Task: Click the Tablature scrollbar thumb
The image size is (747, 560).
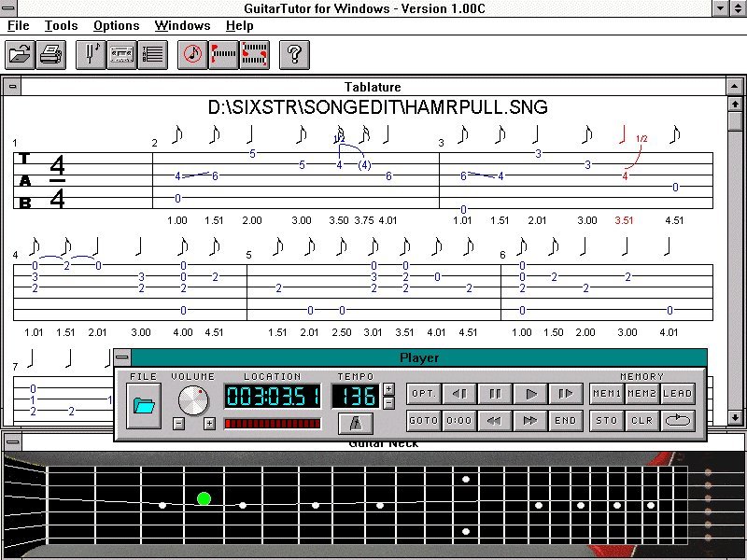Action: pyautogui.click(x=735, y=121)
